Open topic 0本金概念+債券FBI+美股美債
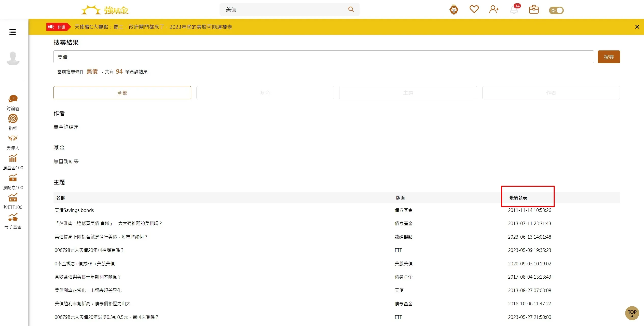Screen dimensions: 644x326 pyautogui.click(x=85, y=264)
